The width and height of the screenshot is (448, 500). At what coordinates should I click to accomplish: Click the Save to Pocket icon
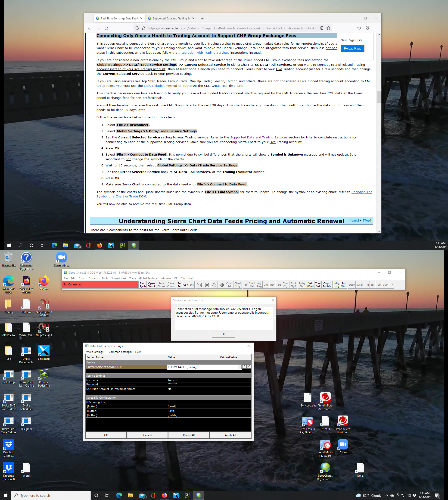pyautogui.click(x=359, y=28)
